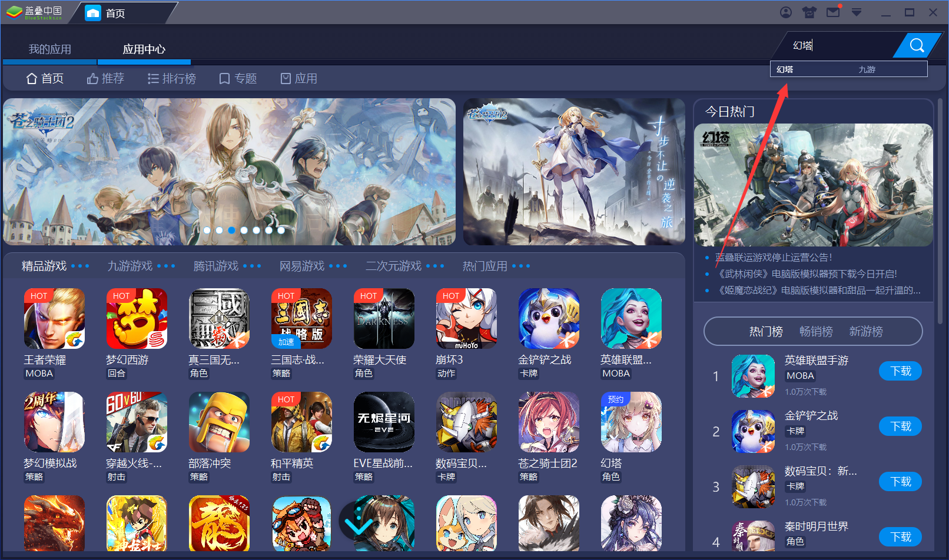This screenshot has width=949, height=560.
Task: Click the search magnifier button
Action: pos(916,45)
